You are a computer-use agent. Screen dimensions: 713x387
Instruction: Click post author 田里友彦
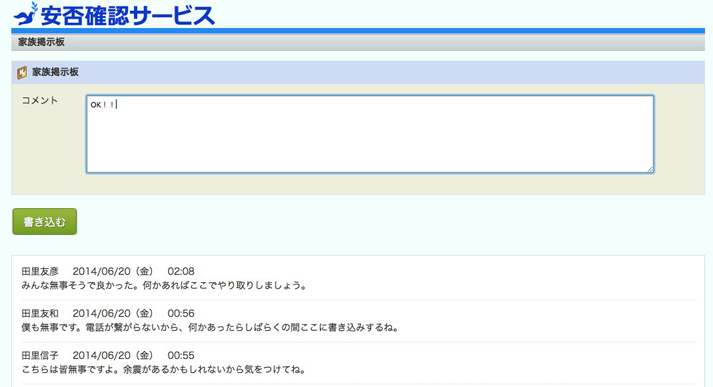40,271
